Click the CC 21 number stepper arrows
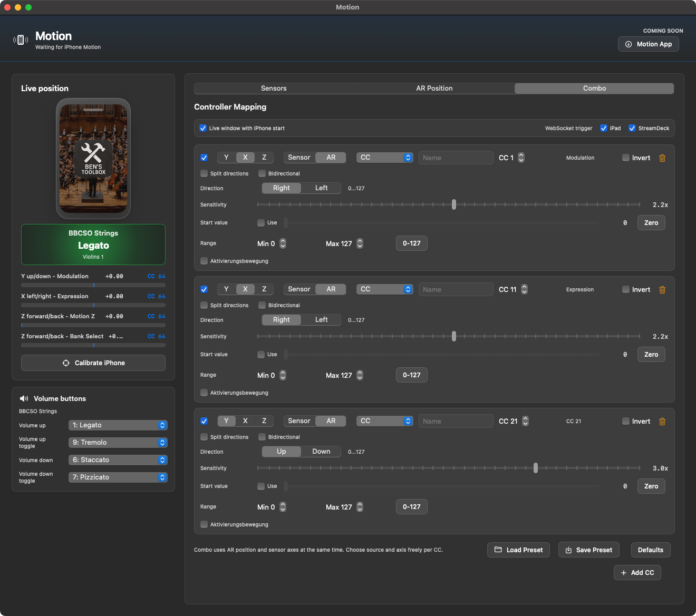Viewport: 696px width, 616px height. (525, 421)
